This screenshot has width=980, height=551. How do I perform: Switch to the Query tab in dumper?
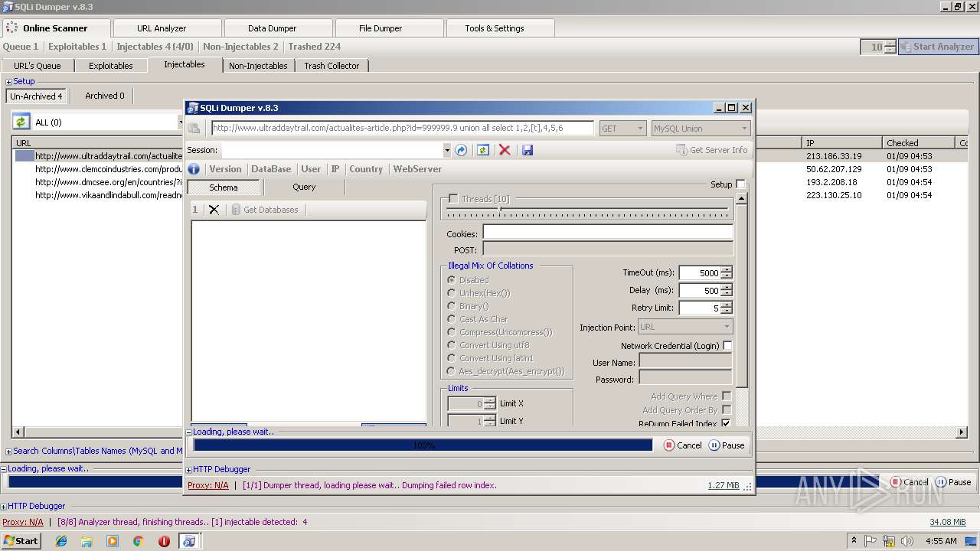[304, 187]
